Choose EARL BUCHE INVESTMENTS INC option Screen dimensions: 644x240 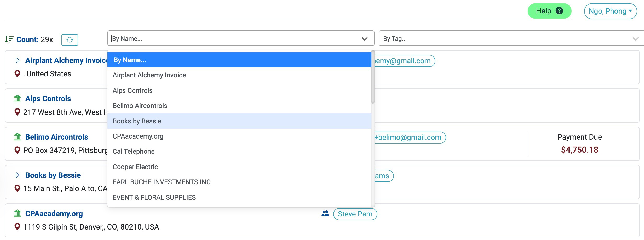tap(239, 182)
